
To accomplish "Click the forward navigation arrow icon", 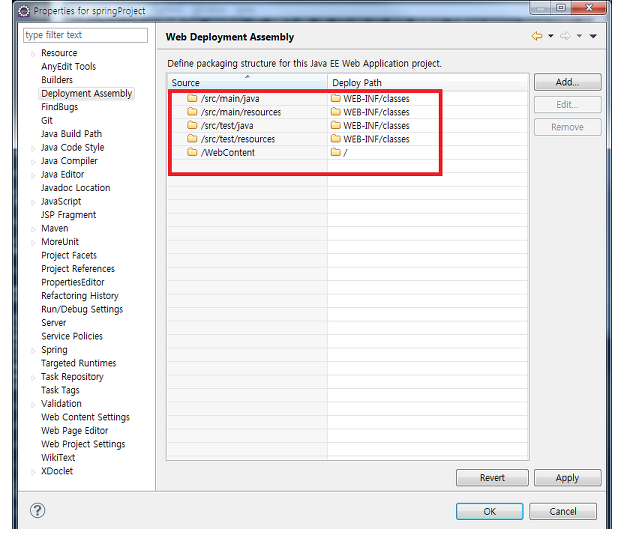I will click(x=565, y=36).
